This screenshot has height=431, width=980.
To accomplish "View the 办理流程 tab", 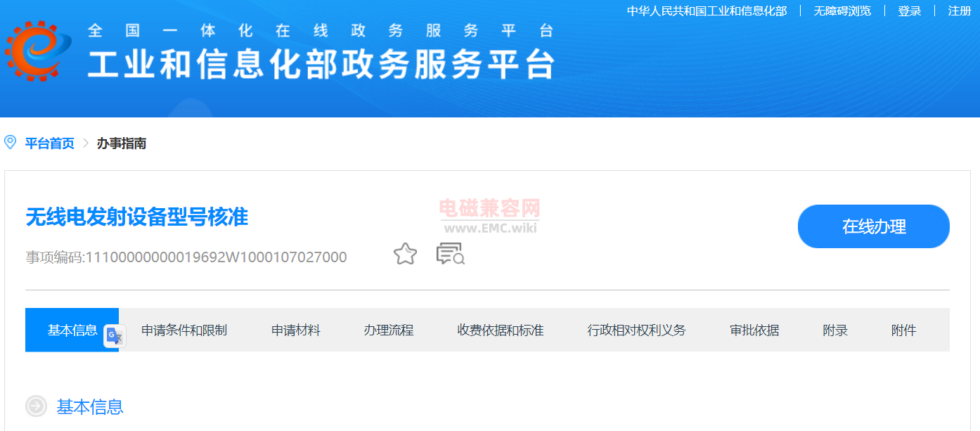I will point(389,330).
